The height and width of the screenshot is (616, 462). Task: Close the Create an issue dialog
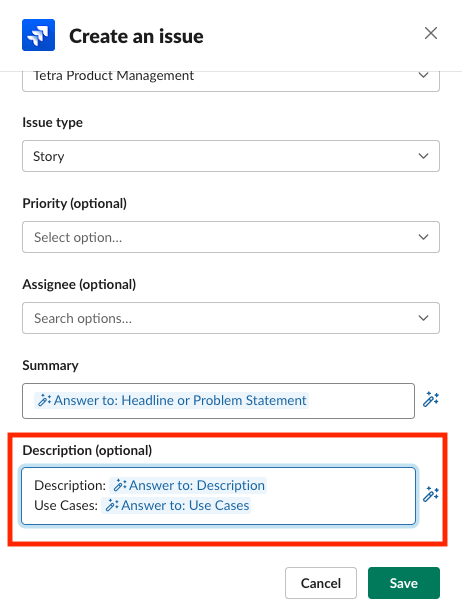pyautogui.click(x=431, y=33)
